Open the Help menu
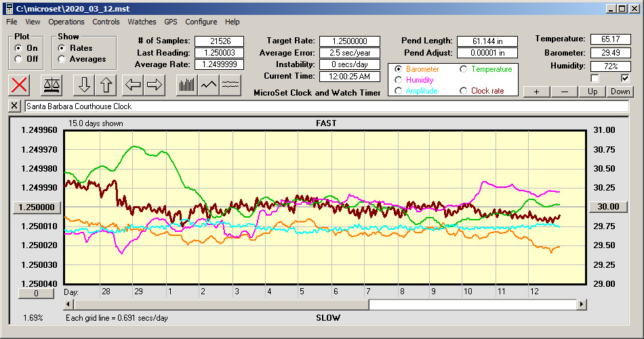This screenshot has height=339, width=644. (x=232, y=22)
